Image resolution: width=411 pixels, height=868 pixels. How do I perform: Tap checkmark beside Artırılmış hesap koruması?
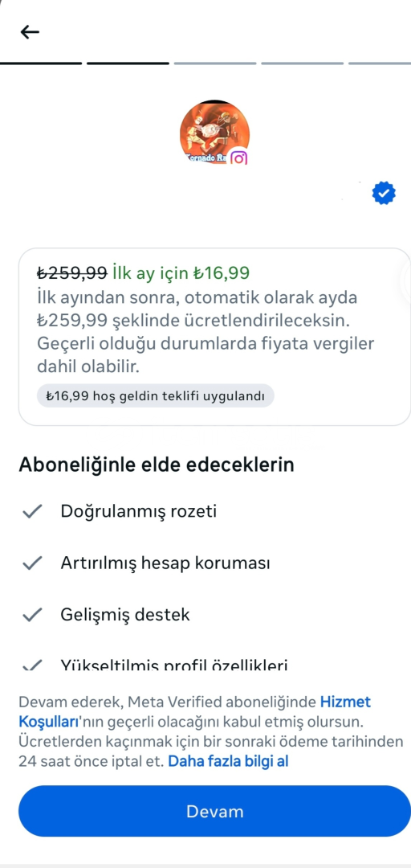point(32,563)
